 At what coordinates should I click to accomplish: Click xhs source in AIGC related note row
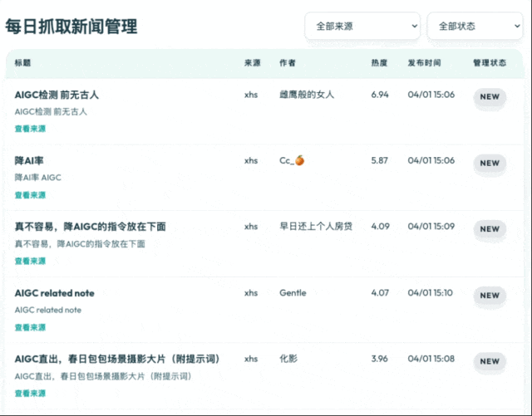tap(251, 293)
